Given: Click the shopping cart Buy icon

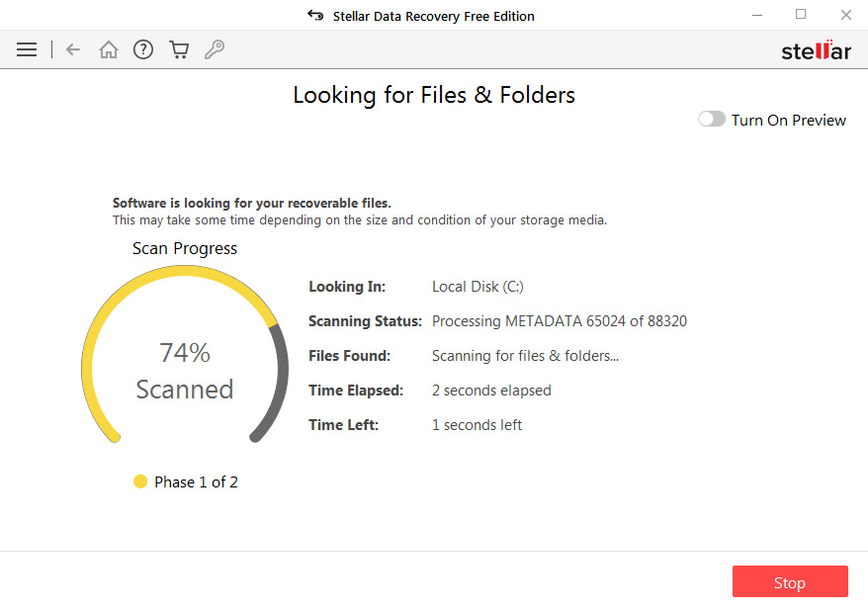Looking at the screenshot, I should (x=179, y=49).
